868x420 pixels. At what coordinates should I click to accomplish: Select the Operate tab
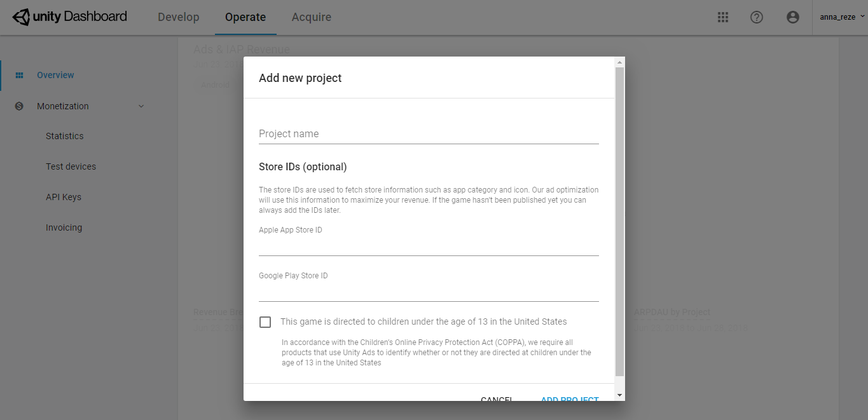(245, 17)
